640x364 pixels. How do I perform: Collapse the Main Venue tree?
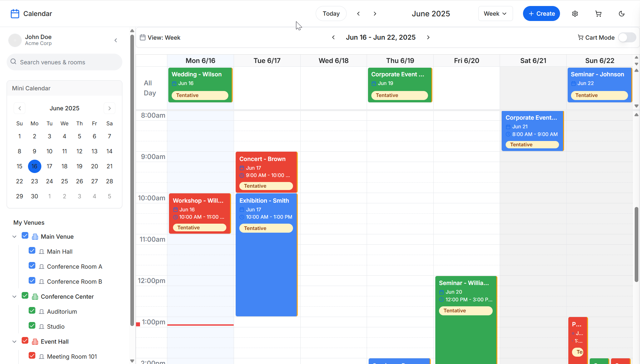coord(14,237)
